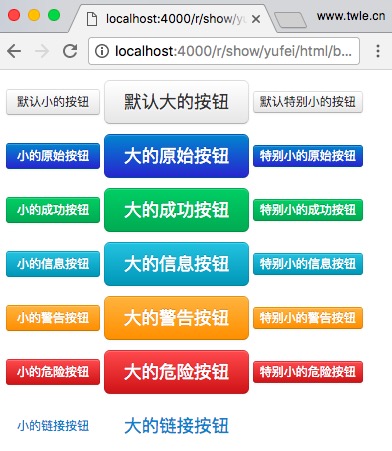
Task: Open the Chrome three-dot menu
Action: click(378, 51)
